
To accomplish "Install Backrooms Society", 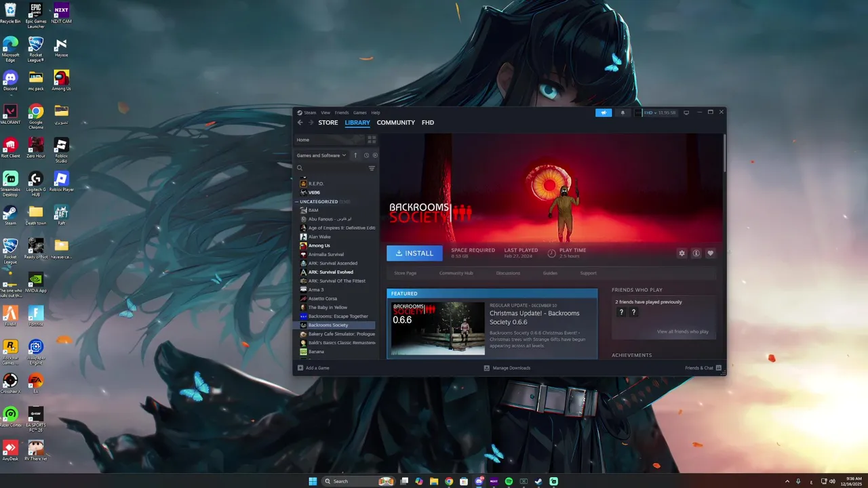I will click(414, 253).
